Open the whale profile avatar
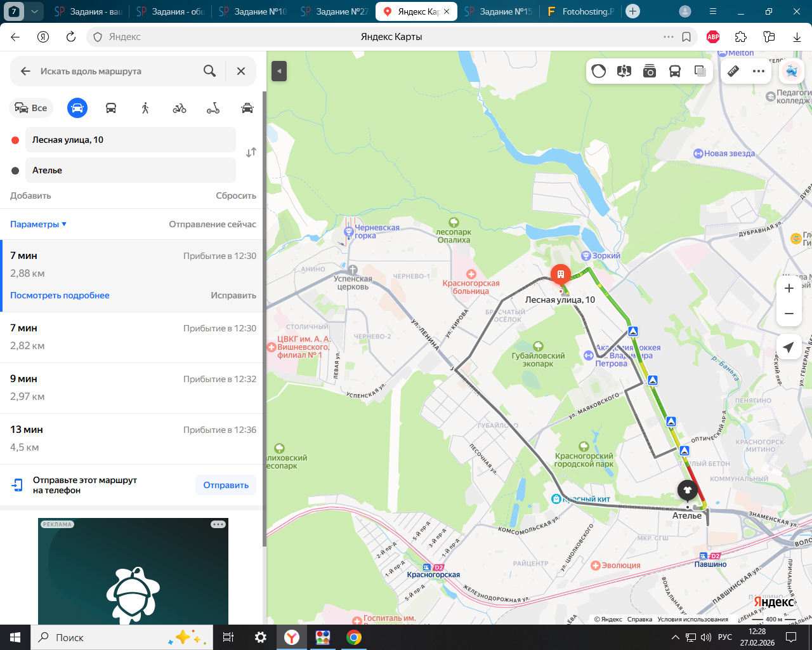812x650 pixels. (792, 71)
